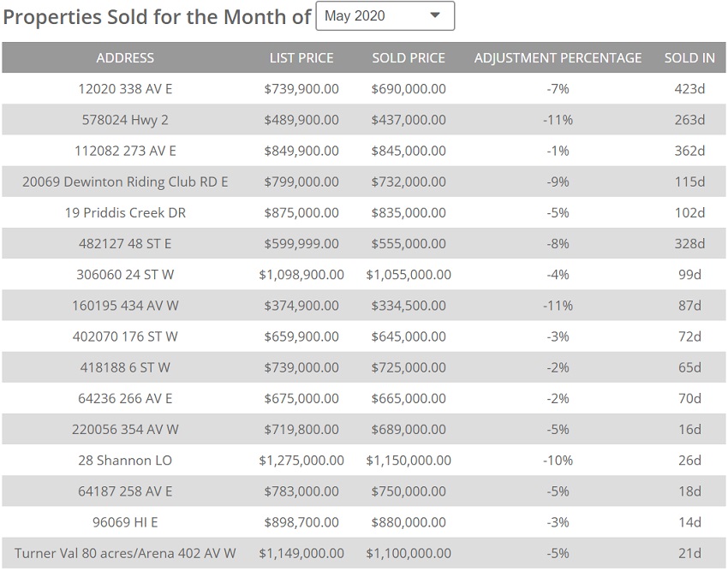The image size is (728, 571).
Task: Click the SOLD IN column header
Action: pyautogui.click(x=689, y=58)
